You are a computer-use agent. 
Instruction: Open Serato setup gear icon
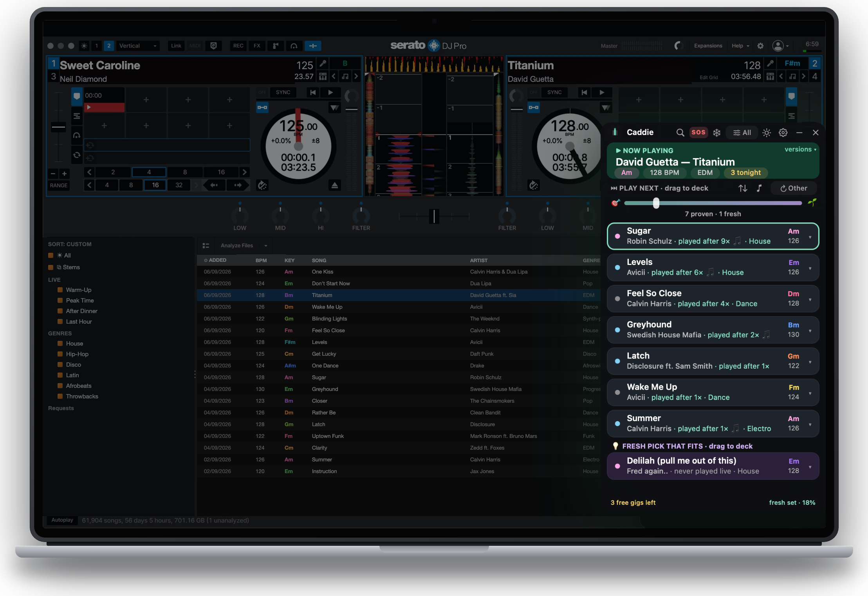760,46
